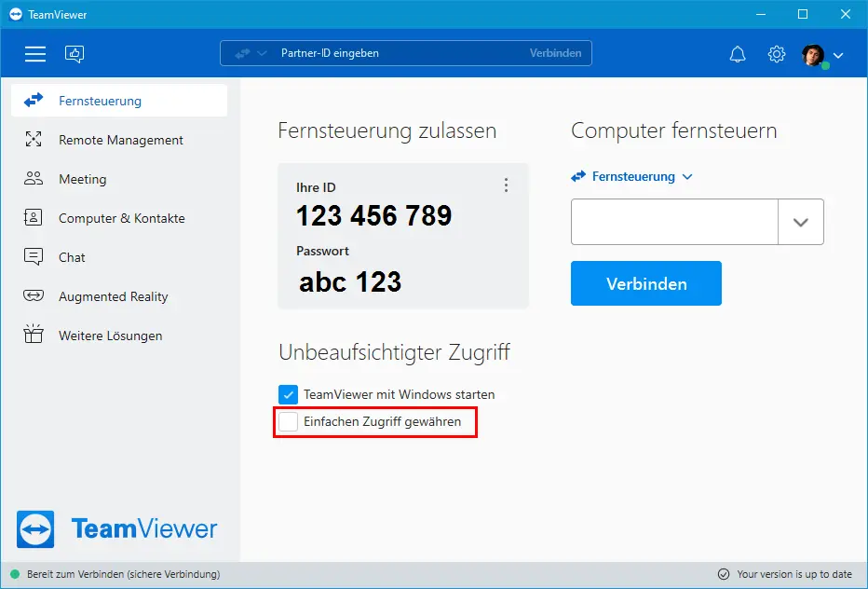Viewport: 868px width, 589px height.
Task: Maximize the TeamViewer window
Action: (803, 14)
